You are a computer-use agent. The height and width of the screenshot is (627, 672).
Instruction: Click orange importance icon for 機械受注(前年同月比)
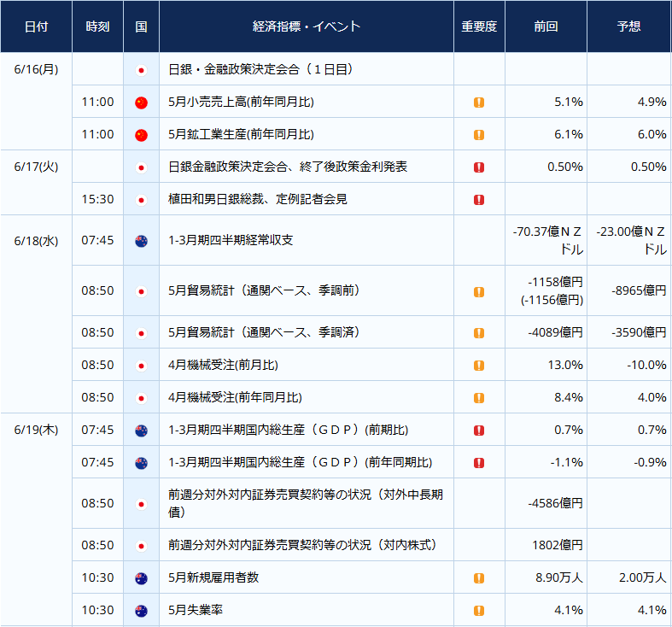click(x=479, y=398)
